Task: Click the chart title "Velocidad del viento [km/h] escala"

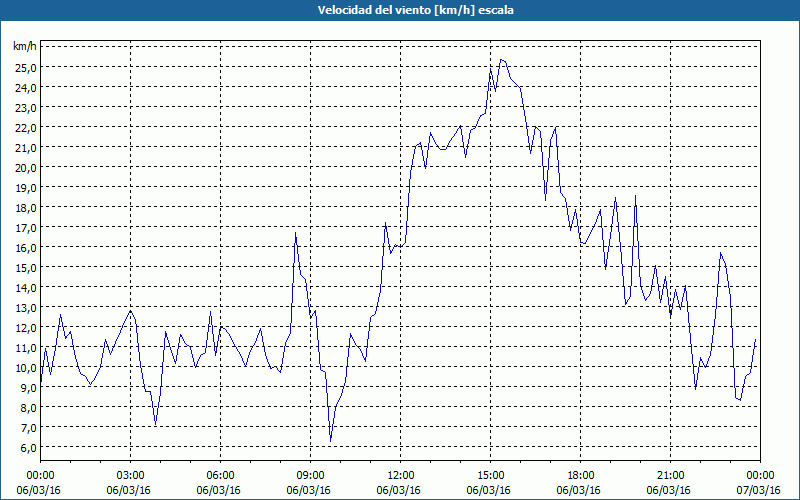Action: (x=415, y=10)
